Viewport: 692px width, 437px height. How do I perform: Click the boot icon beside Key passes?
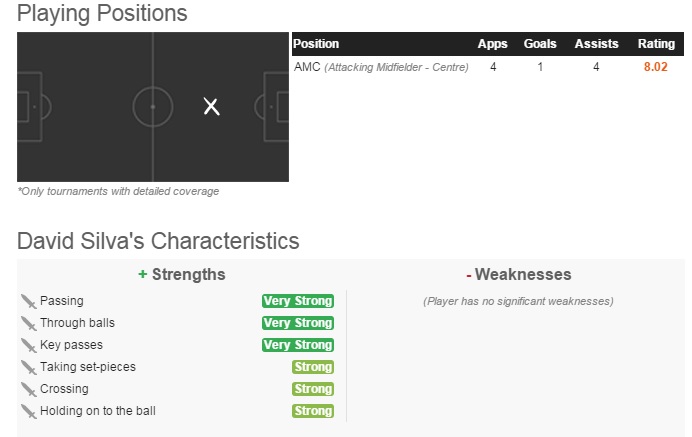click(28, 345)
